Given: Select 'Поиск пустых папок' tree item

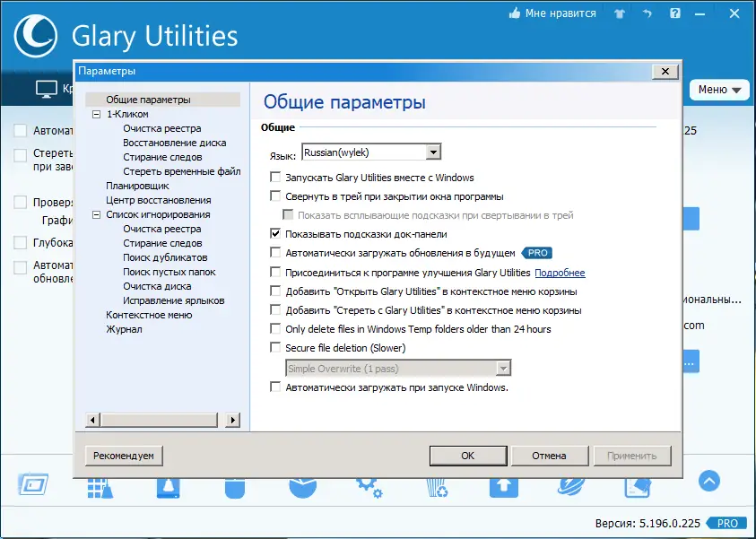Looking at the screenshot, I should click(x=169, y=272).
